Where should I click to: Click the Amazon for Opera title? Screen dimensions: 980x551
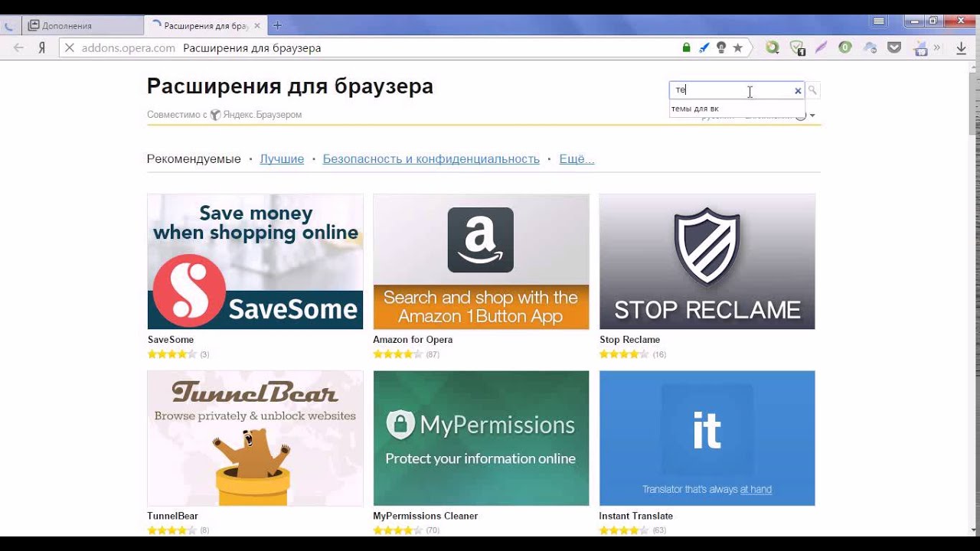[x=413, y=340]
